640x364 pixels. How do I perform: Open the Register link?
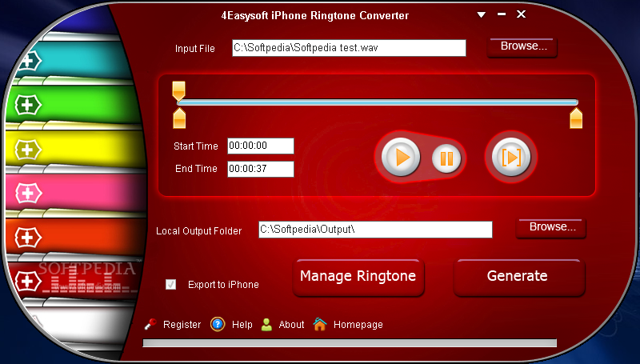tap(182, 325)
